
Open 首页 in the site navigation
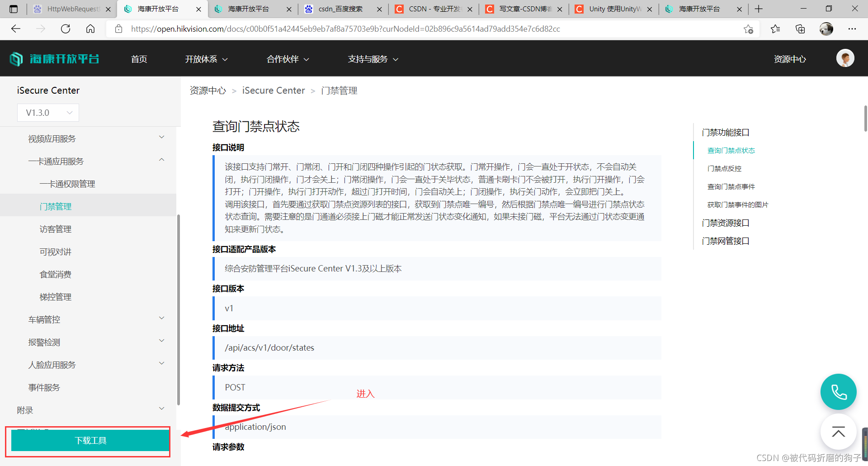tap(139, 59)
